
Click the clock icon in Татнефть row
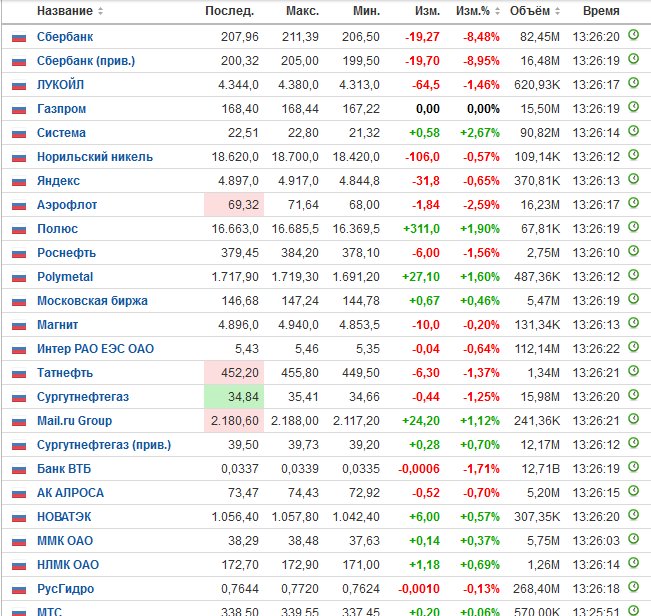pyautogui.click(x=633, y=371)
